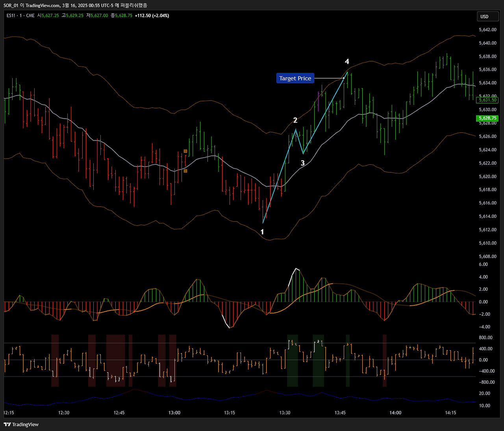Click wave label 3 on the chart
This screenshot has width=504, height=431.
[303, 163]
